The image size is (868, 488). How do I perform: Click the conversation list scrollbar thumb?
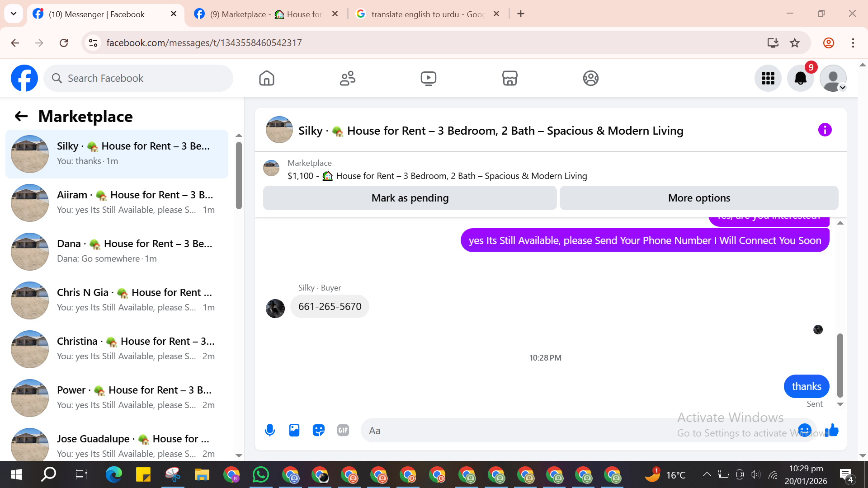(239, 175)
